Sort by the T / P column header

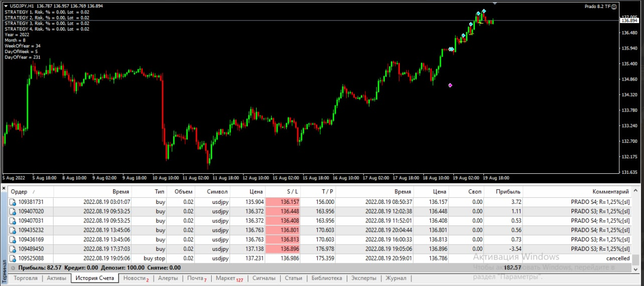(x=319, y=192)
